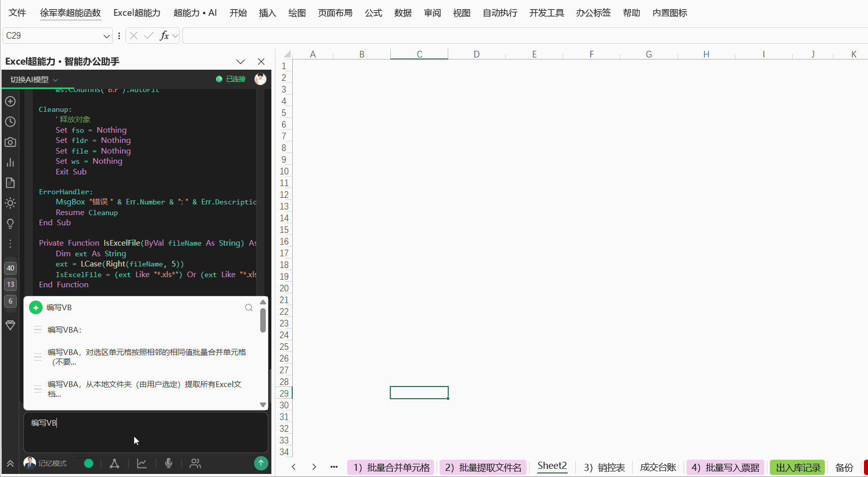Switch to sheet 1) 批量合并单元格
The image size is (868, 477).
[391, 467]
